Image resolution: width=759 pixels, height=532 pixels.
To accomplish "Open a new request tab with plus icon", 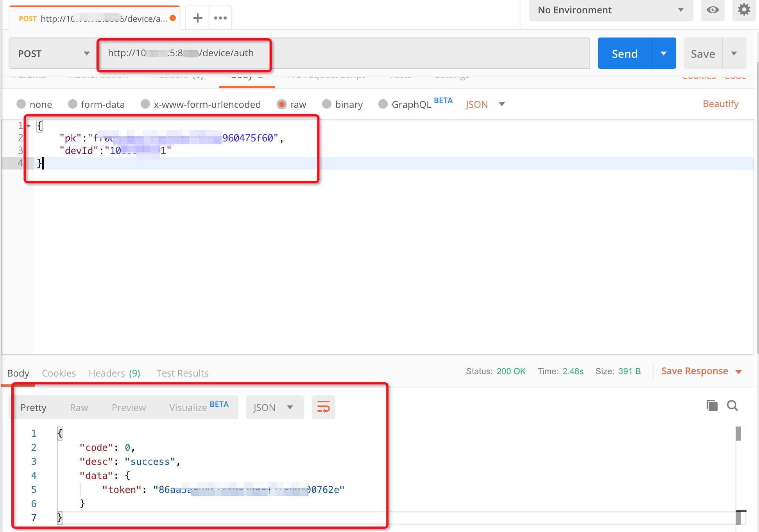I will (x=198, y=18).
